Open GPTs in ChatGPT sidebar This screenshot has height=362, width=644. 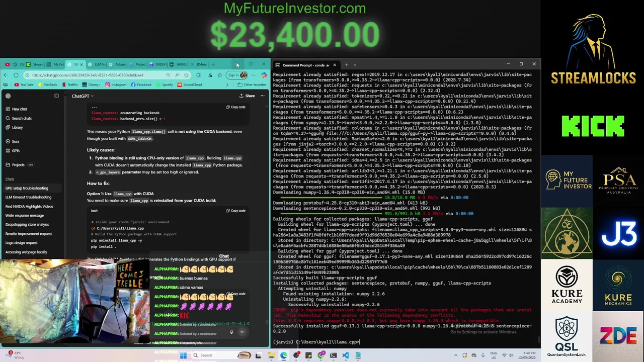[13, 150]
